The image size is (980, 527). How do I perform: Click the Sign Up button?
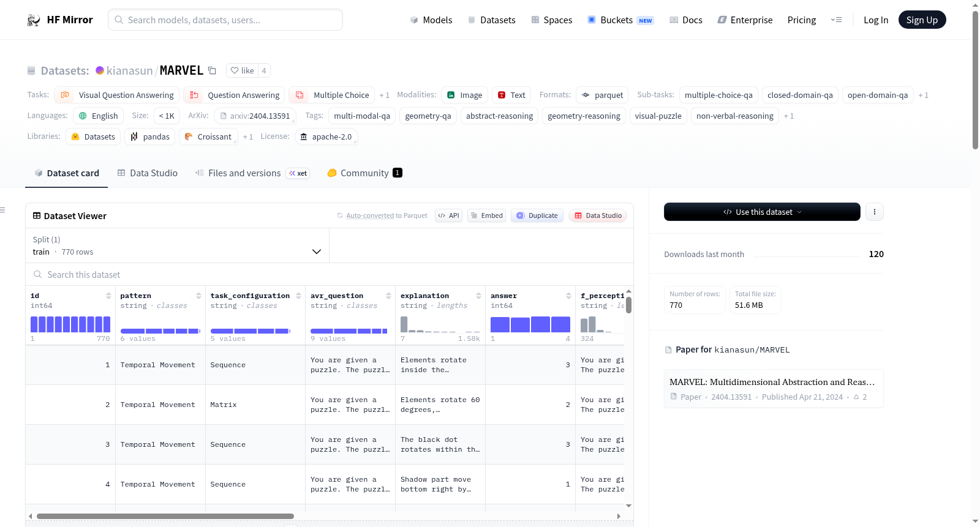pos(922,20)
